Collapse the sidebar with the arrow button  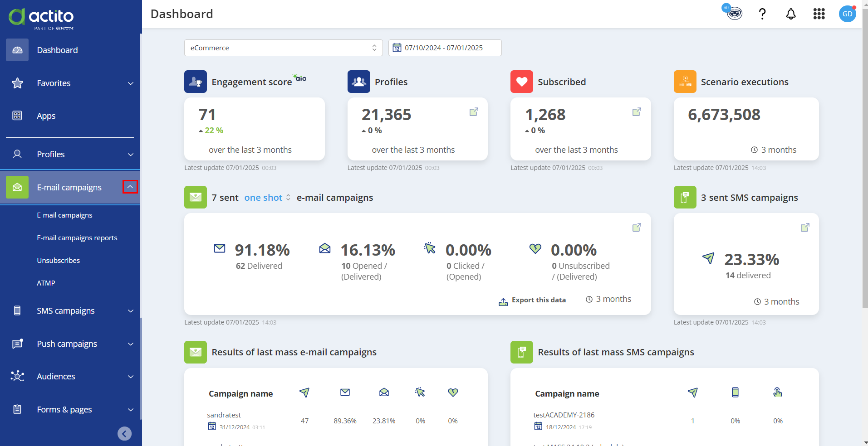[x=124, y=434]
